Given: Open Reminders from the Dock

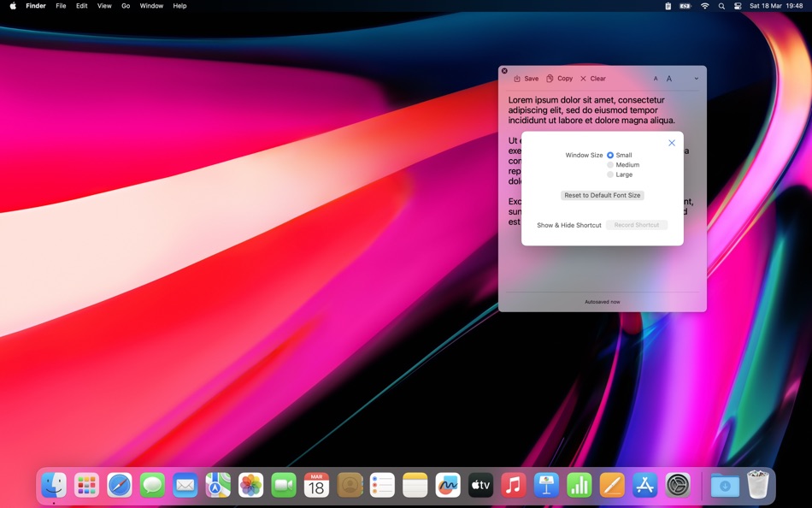Looking at the screenshot, I should pos(382,485).
